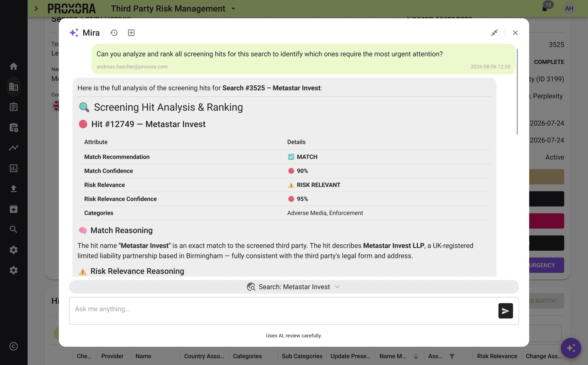
Task: Sort by the Name M... column arrow
Action: [x=416, y=356]
